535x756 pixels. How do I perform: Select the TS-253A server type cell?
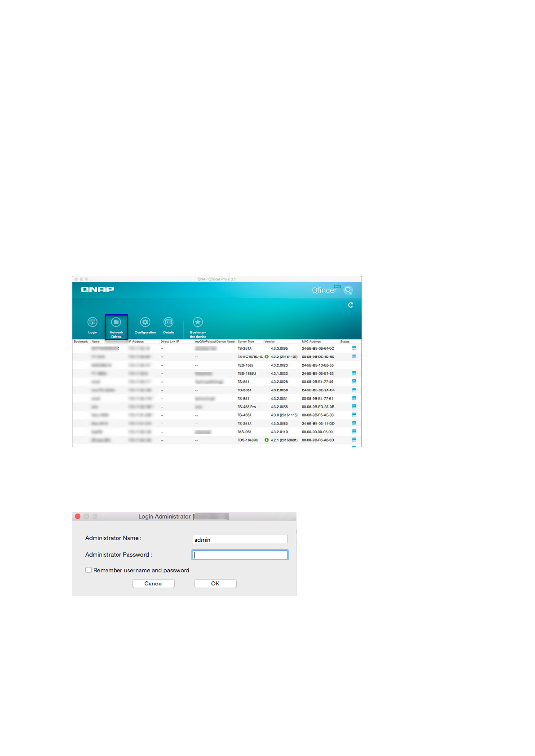(244, 390)
